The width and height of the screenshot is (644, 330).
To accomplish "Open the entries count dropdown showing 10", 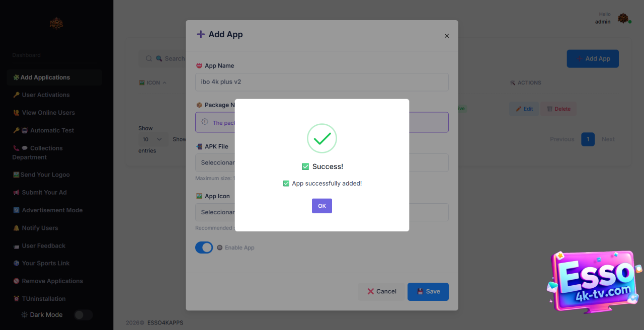I will (152, 139).
